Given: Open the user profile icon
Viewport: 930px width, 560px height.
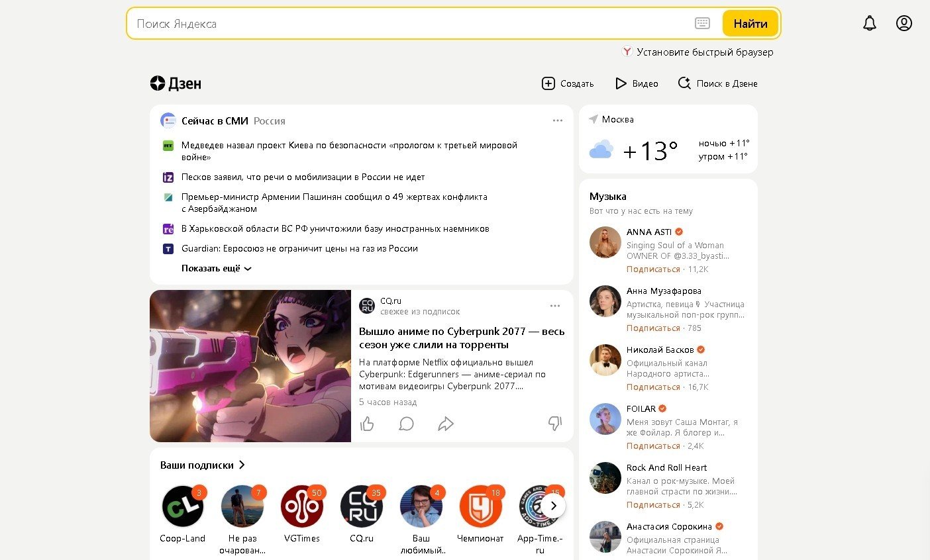Looking at the screenshot, I should (904, 23).
